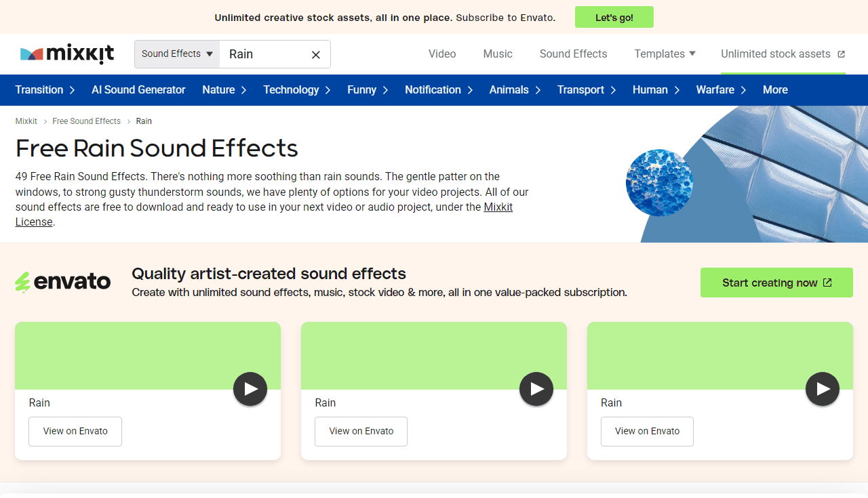The image size is (868, 498).
Task: Open Unlimited stock assets link
Action: pos(783,54)
